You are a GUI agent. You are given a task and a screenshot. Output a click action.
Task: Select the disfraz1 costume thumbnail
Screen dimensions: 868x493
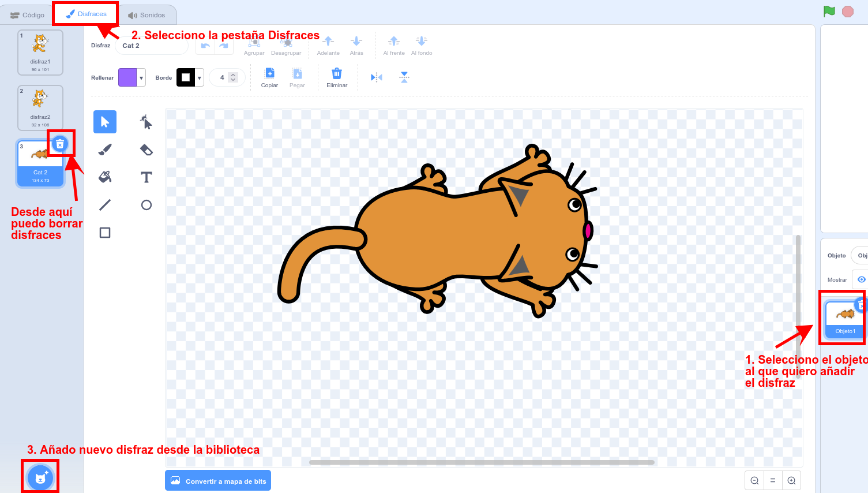click(40, 53)
